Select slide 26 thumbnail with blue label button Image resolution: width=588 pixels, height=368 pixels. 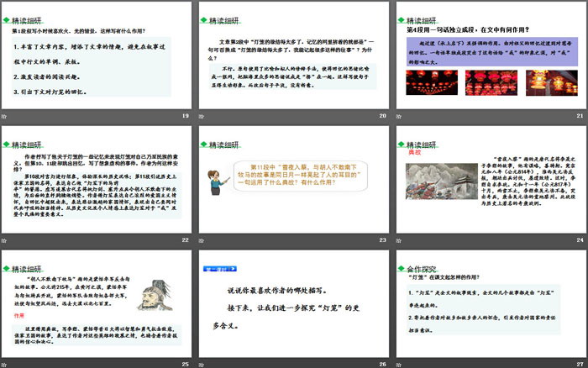[x=294, y=303]
